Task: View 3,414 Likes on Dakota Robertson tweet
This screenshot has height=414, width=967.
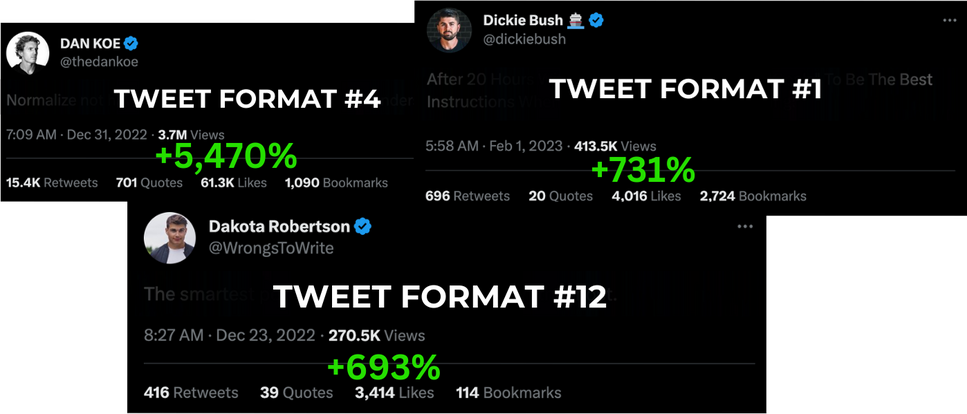Action: (x=394, y=392)
